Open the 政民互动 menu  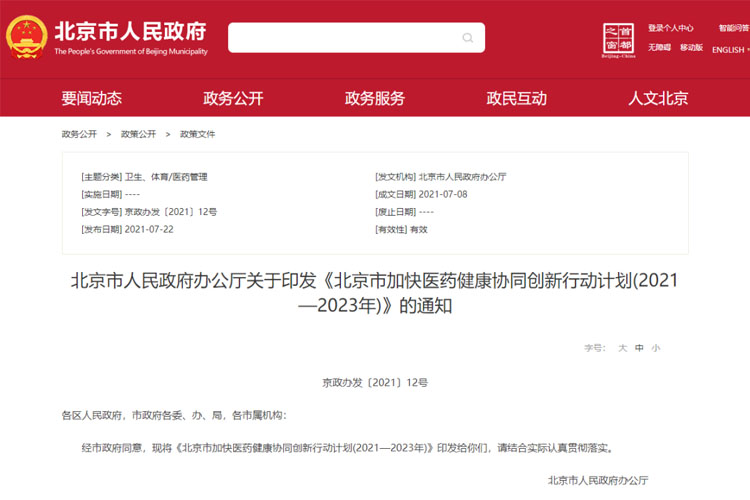[x=517, y=99]
